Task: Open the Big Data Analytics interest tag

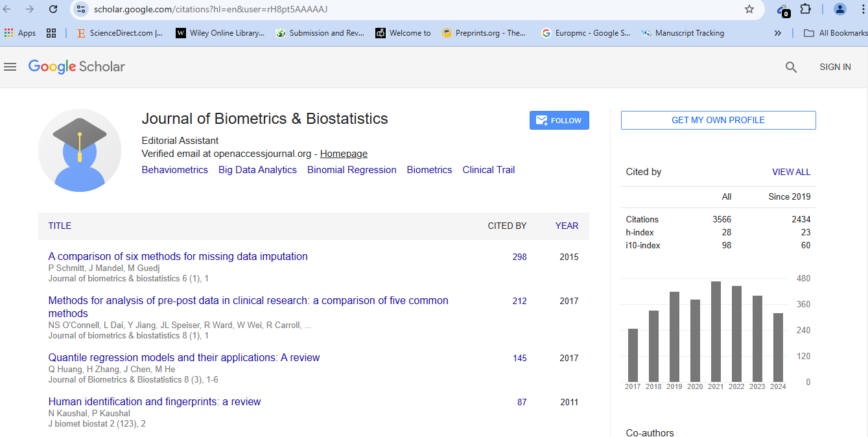Action: click(257, 170)
